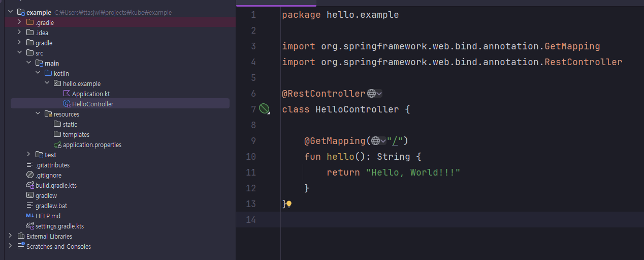Select the templates folder name

point(76,134)
